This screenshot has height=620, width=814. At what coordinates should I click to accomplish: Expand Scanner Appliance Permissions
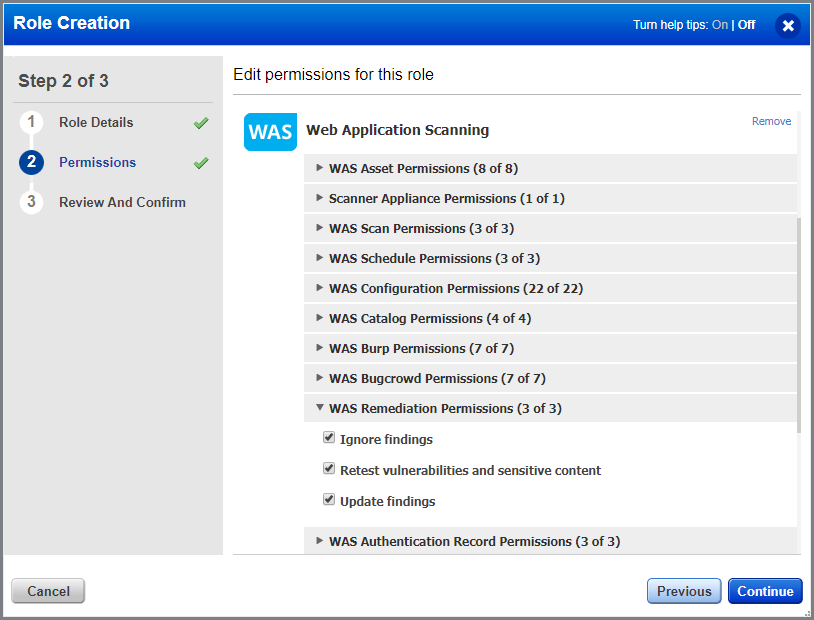coord(320,198)
